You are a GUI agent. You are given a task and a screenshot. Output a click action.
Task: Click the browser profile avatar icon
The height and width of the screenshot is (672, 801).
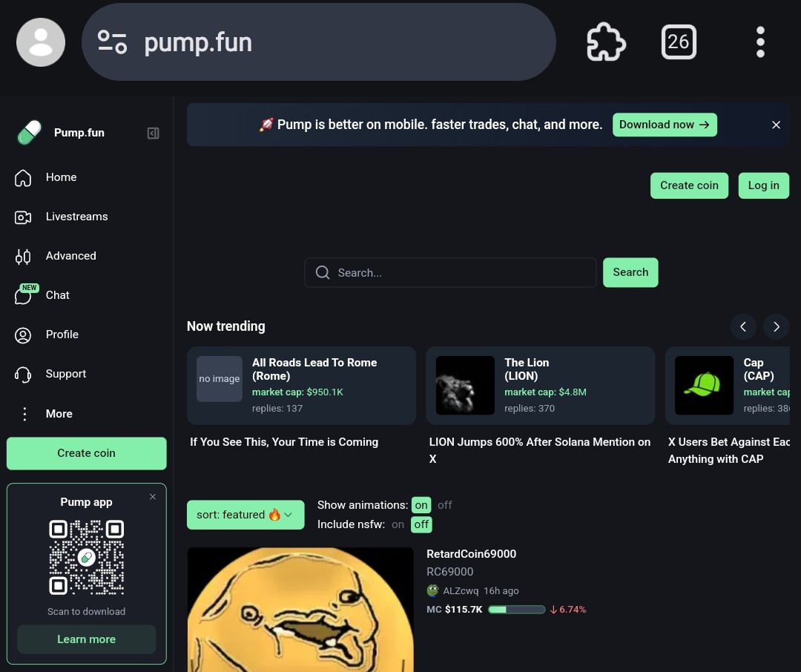pos(41,42)
